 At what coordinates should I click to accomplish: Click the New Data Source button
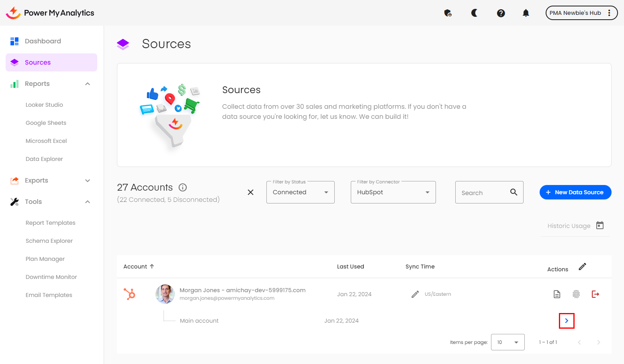click(575, 192)
